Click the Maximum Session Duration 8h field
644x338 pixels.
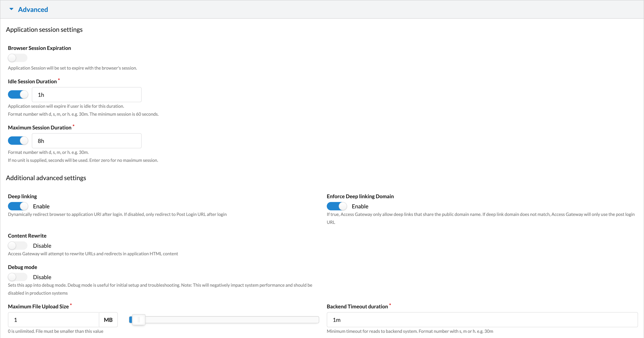click(87, 141)
